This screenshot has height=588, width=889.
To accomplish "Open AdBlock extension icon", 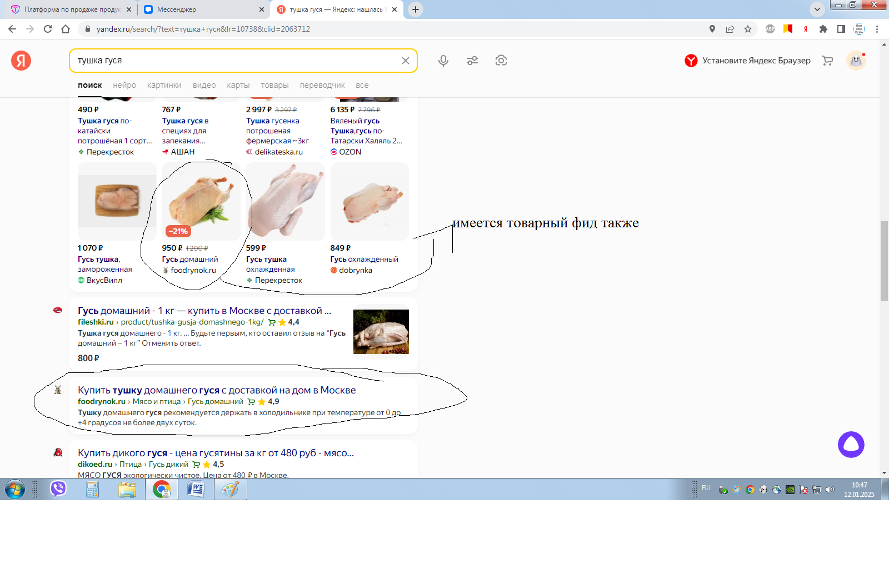I will pyautogui.click(x=770, y=29).
